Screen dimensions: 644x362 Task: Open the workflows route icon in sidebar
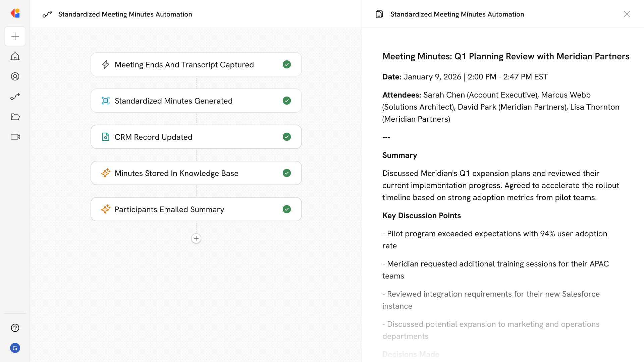tap(15, 97)
